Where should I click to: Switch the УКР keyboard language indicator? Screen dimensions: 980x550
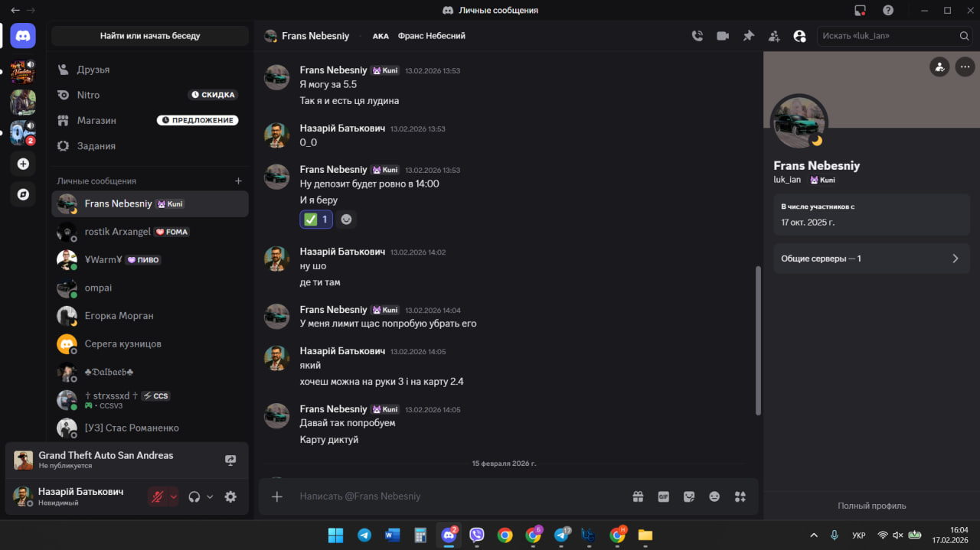(x=859, y=535)
